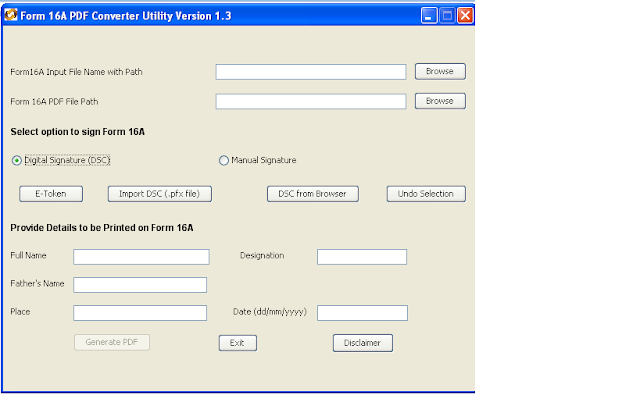The image size is (640, 395).
Task: Choose the Manual Signature radio option
Action: [x=224, y=160]
